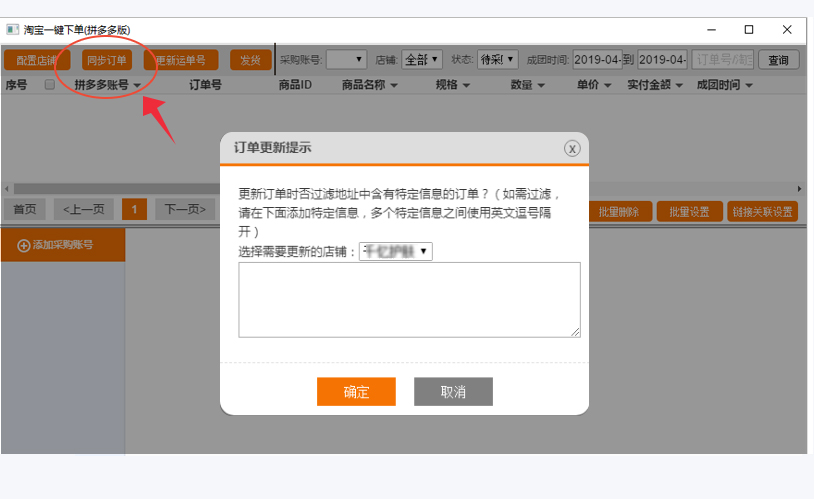Image resolution: width=814 pixels, height=499 pixels.
Task: Click the 商品ID column header
Action: 295,85
